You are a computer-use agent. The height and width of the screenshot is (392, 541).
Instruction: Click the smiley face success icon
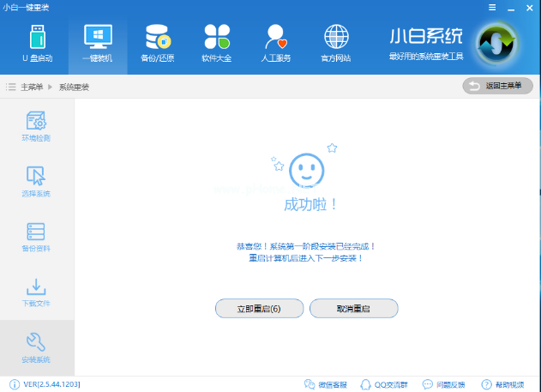tap(306, 171)
